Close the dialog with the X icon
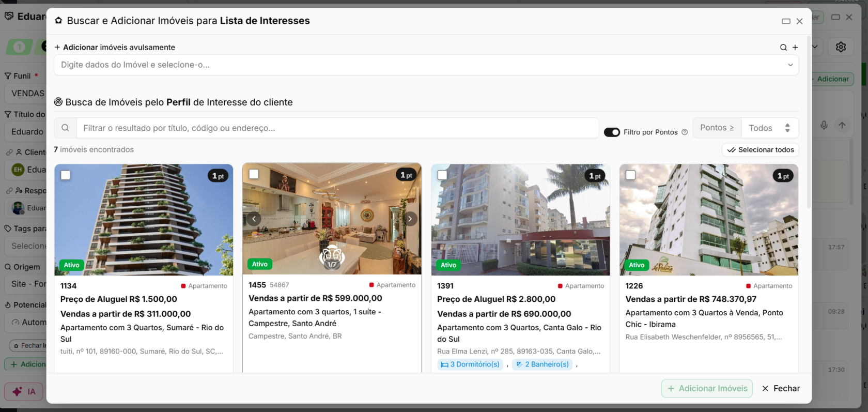Image resolution: width=868 pixels, height=412 pixels. tap(799, 21)
